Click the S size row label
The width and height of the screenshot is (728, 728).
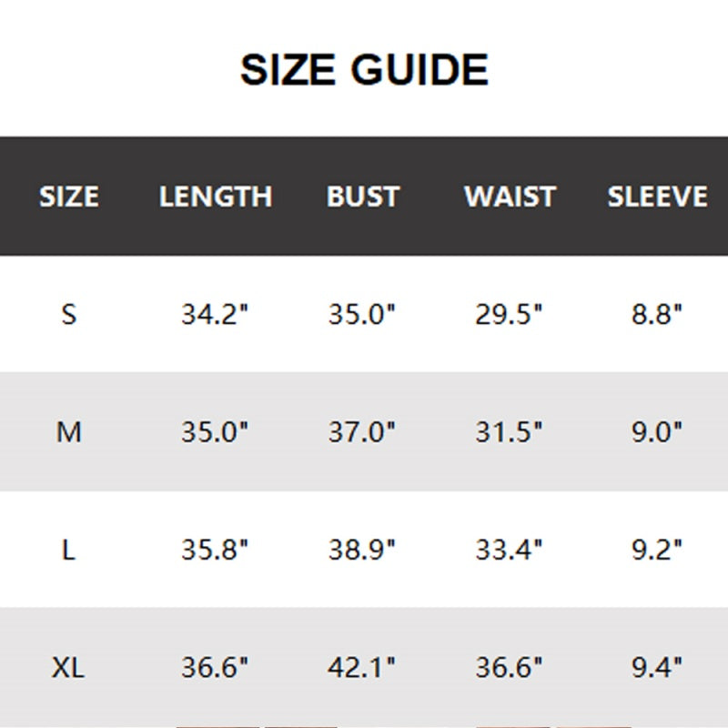coord(69,315)
